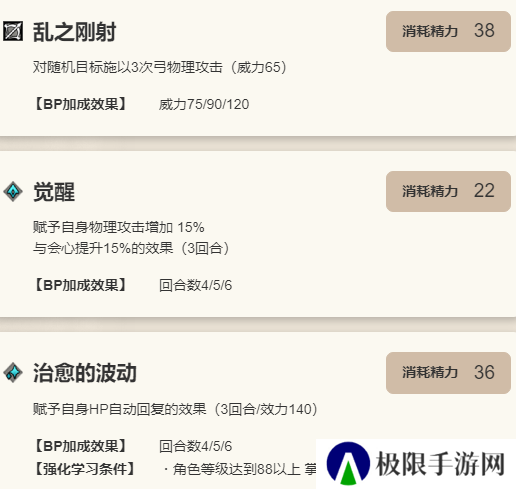Select the 觉醒 skill title
The height and width of the screenshot is (489, 516).
[x=54, y=192]
